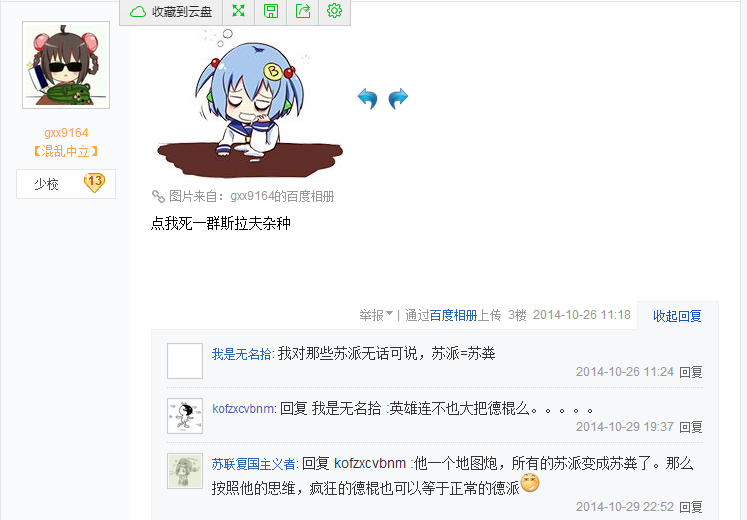Image resolution: width=747 pixels, height=520 pixels.
Task: Open the 百度相册 link
Action: pos(453,315)
